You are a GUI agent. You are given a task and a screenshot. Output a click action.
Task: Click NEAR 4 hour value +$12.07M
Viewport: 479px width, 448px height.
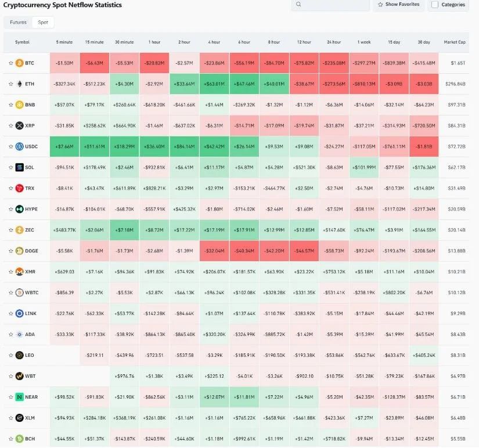[214, 397]
